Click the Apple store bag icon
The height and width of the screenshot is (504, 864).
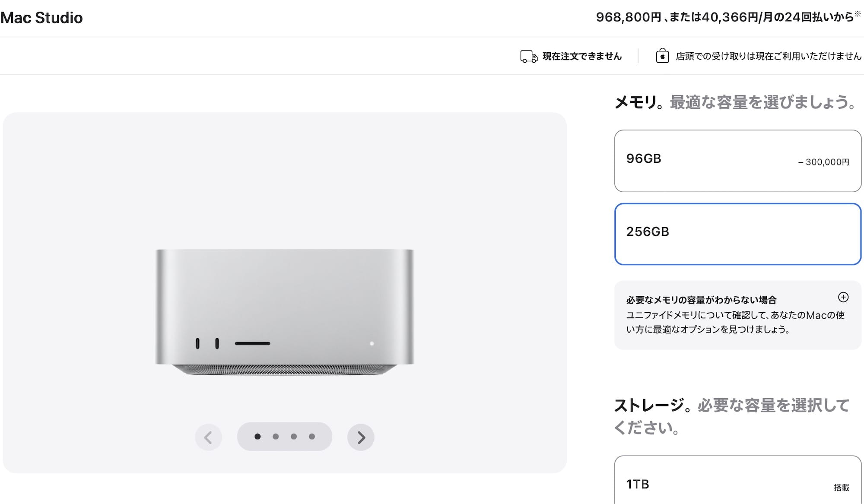[x=662, y=56]
